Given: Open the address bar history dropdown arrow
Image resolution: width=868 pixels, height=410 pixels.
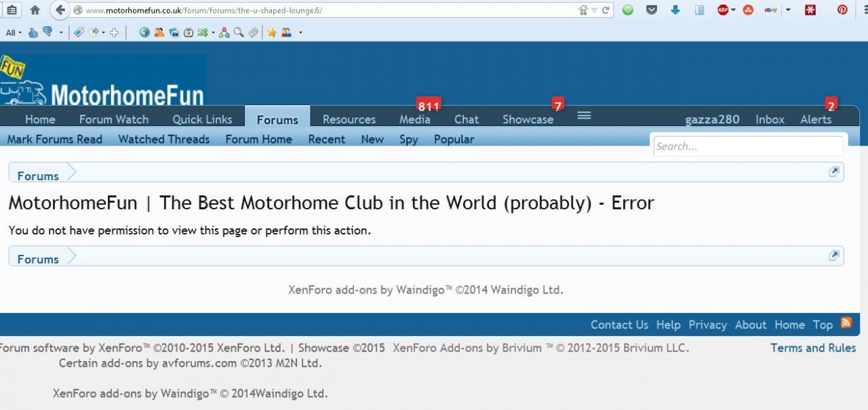Looking at the screenshot, I should pos(594,10).
